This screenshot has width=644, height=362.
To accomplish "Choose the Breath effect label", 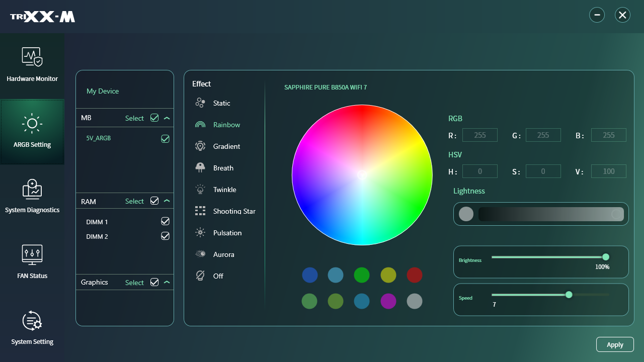I will (x=223, y=168).
